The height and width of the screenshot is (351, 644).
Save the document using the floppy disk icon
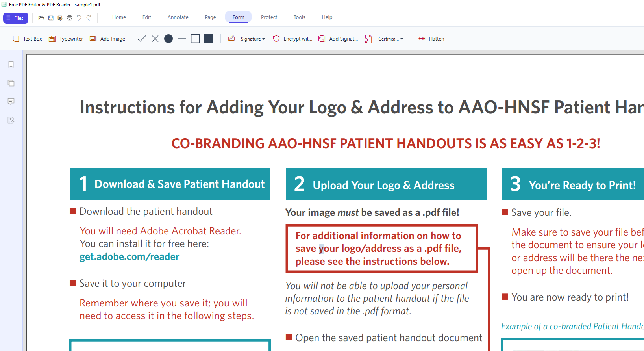click(x=51, y=18)
